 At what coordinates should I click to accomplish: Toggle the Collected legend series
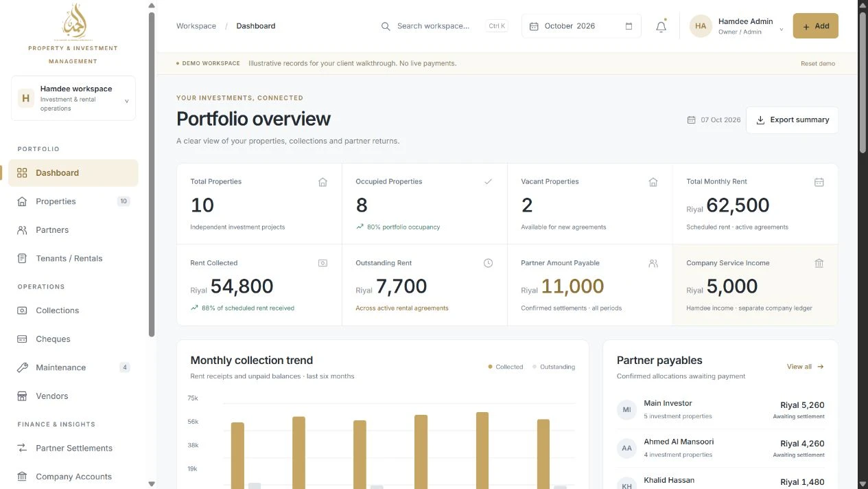[505, 367]
